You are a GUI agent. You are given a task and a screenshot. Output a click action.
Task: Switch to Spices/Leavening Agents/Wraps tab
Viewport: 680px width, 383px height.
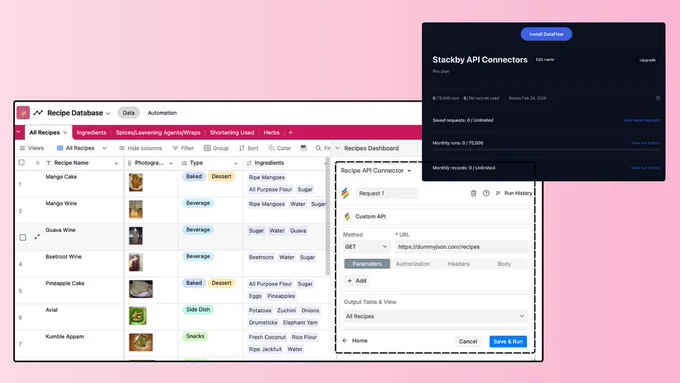click(x=158, y=132)
